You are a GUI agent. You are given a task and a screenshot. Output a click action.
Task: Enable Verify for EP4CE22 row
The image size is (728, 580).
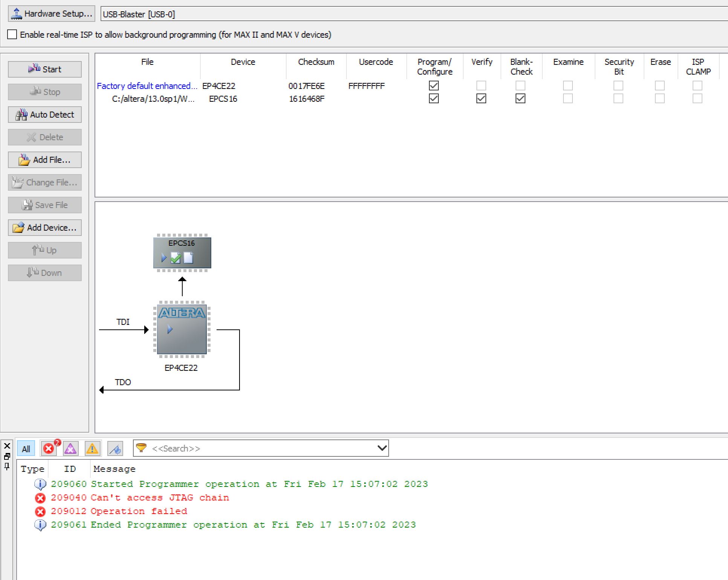481,86
